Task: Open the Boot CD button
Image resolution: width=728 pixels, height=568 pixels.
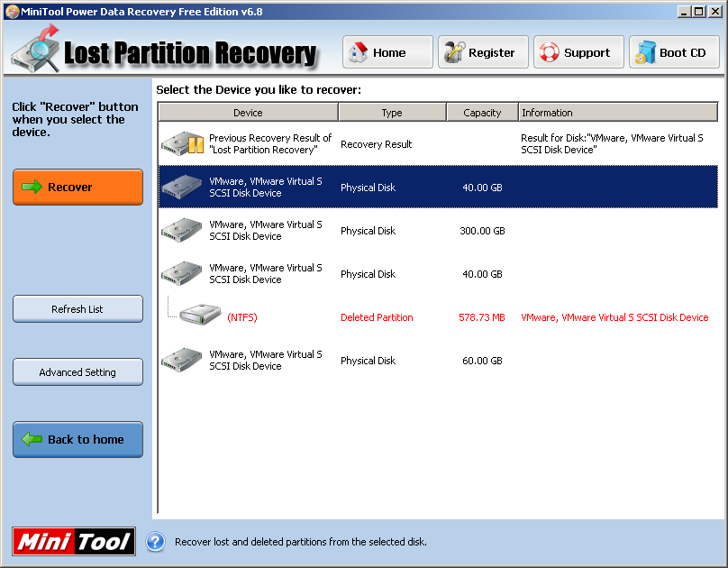Action: [x=674, y=52]
